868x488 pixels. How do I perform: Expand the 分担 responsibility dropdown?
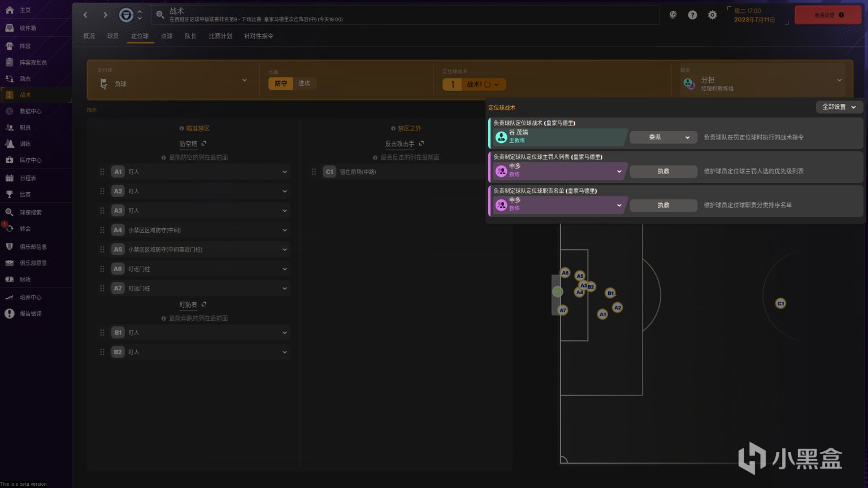(x=763, y=82)
